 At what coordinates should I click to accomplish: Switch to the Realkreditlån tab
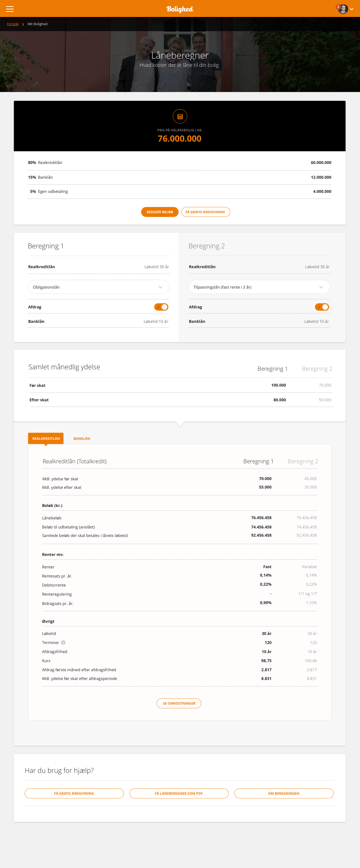tap(46, 438)
